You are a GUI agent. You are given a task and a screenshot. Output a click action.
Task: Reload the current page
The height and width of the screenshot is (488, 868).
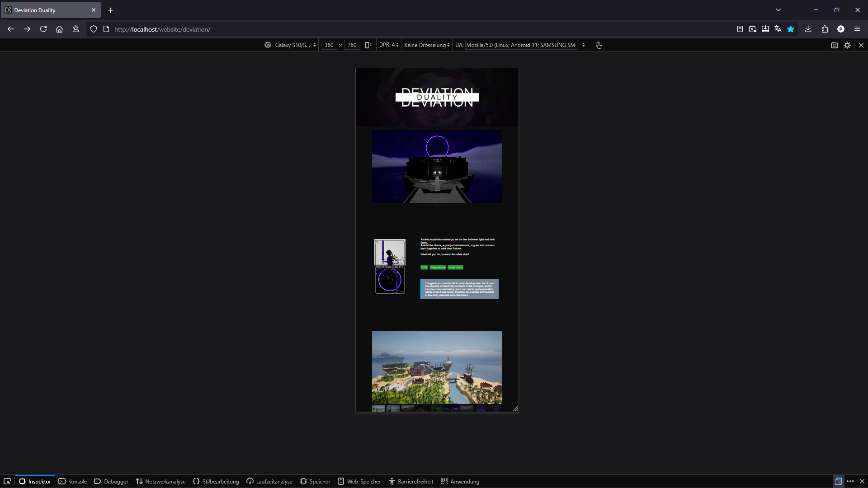pyautogui.click(x=43, y=29)
